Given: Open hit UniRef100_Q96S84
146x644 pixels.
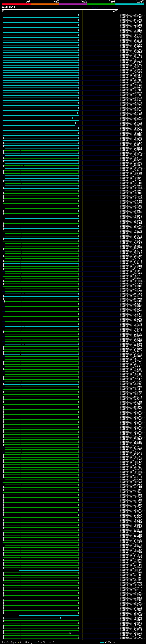Looking at the screenshot, I should (x=131, y=93).
